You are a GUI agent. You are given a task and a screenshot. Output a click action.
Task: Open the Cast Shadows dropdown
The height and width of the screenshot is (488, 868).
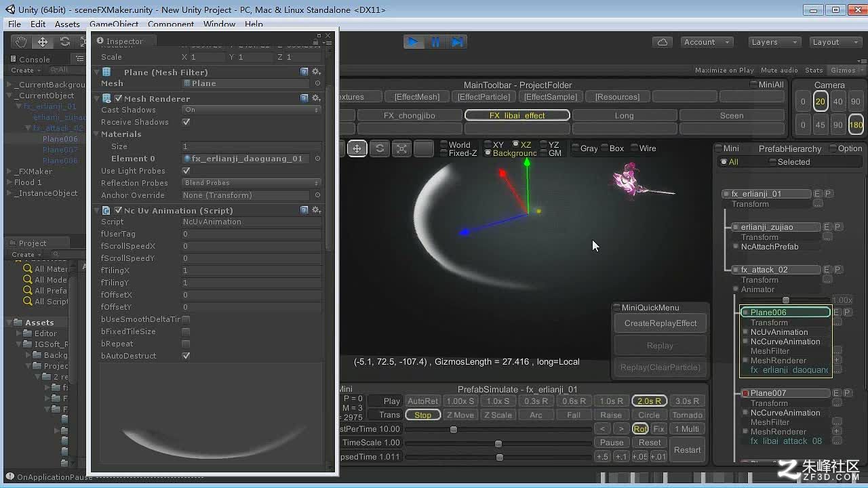click(252, 110)
